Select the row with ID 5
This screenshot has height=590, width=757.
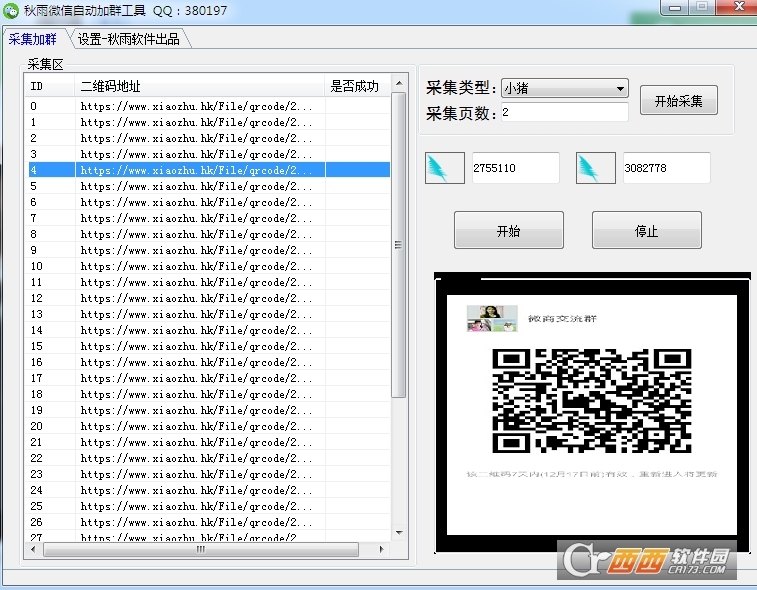(208, 186)
